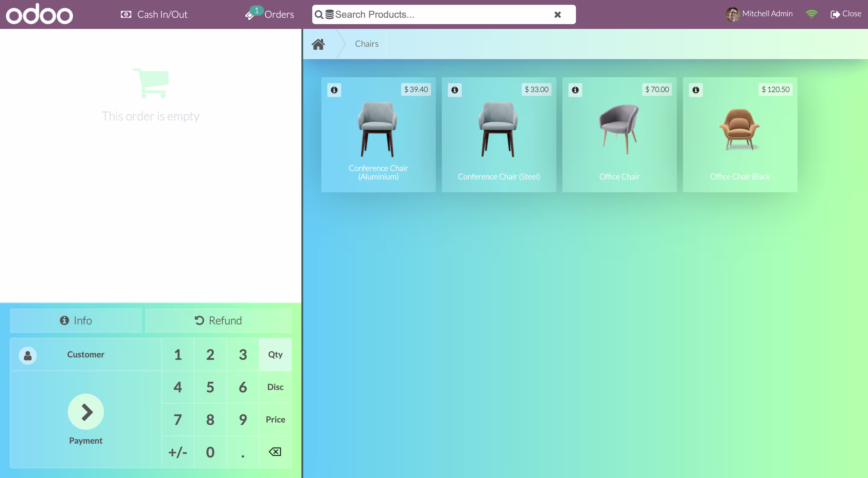
Task: Tap numpad key 4
Action: pyautogui.click(x=178, y=387)
